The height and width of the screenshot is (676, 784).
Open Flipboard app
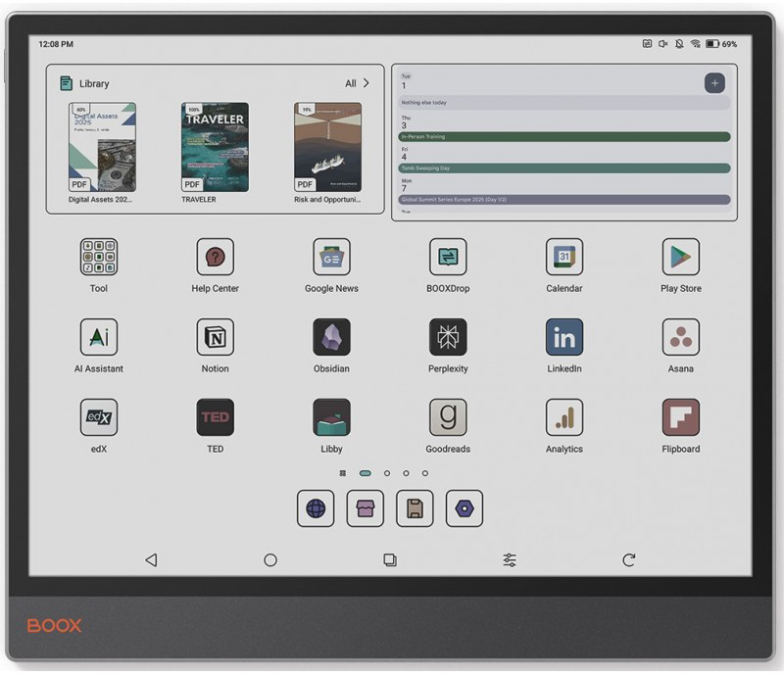tap(680, 417)
